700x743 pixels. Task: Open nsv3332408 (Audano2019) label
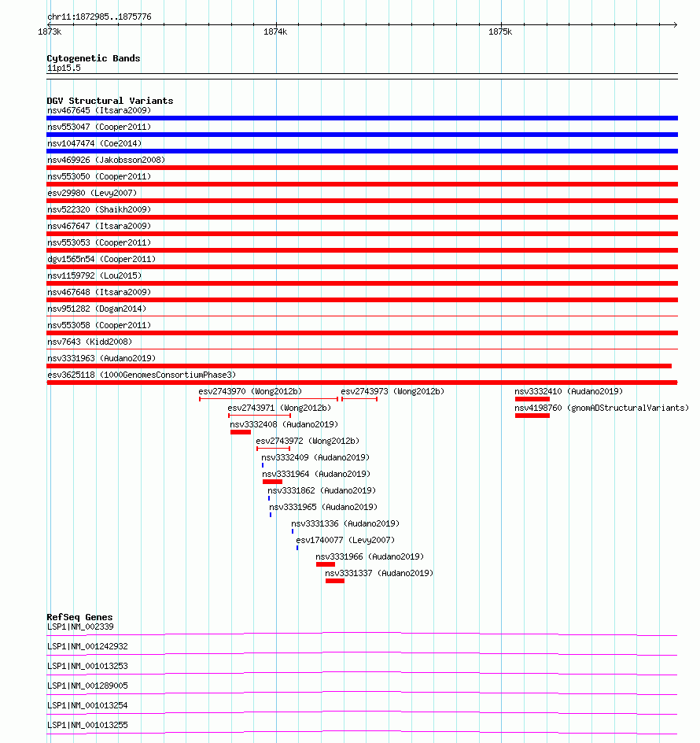284,424
